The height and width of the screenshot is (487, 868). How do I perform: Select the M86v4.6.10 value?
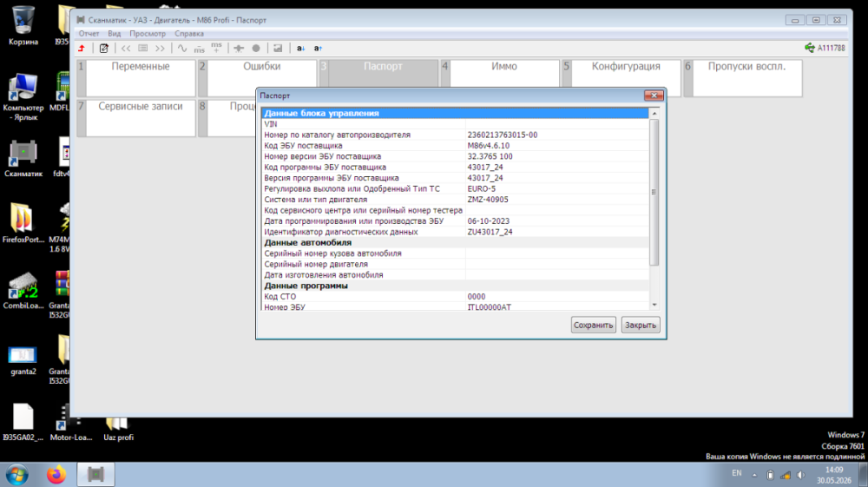coord(488,146)
